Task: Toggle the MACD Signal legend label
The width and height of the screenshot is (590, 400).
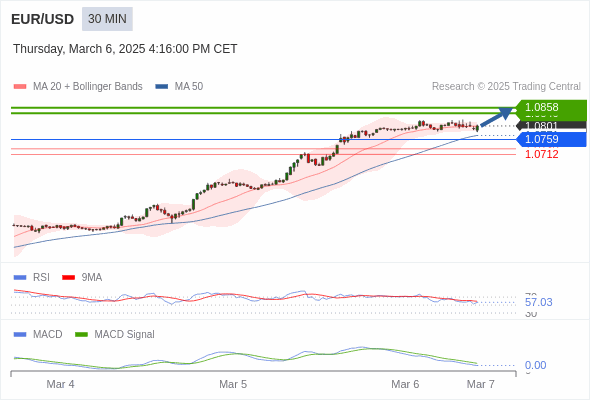Action: click(x=125, y=335)
